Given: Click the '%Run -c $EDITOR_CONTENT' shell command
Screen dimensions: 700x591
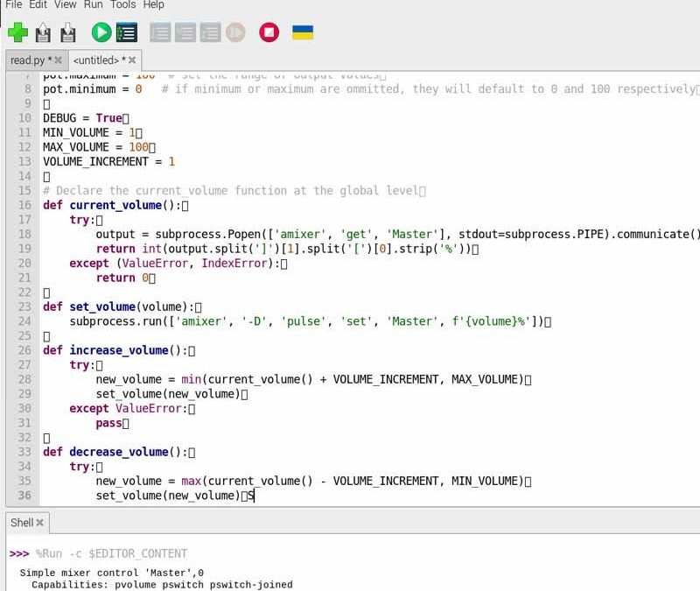Looking at the screenshot, I should click(112, 554).
